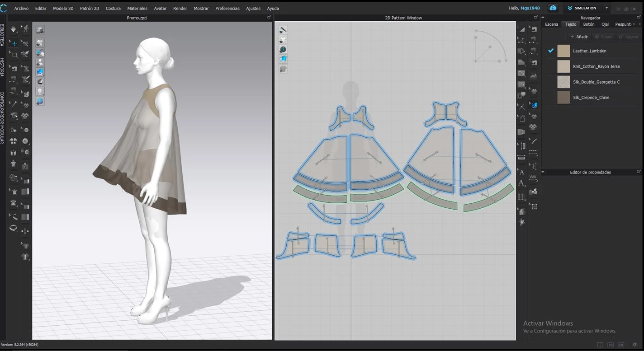Open the CLO cloud account icon
This screenshot has height=351, width=644.
553,8
